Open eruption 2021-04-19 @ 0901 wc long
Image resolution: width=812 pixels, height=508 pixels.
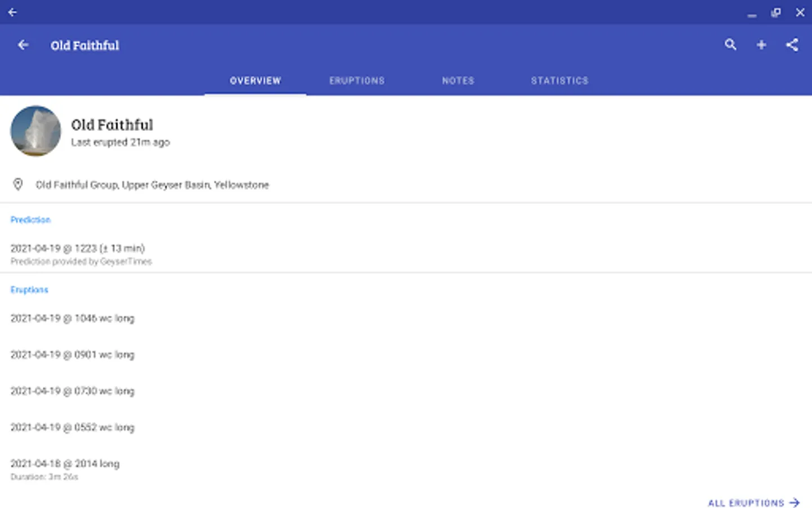[406, 354]
